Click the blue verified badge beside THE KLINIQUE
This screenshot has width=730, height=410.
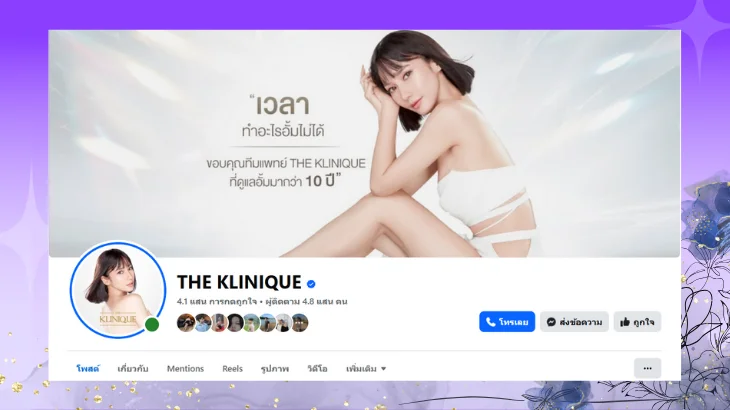311,284
